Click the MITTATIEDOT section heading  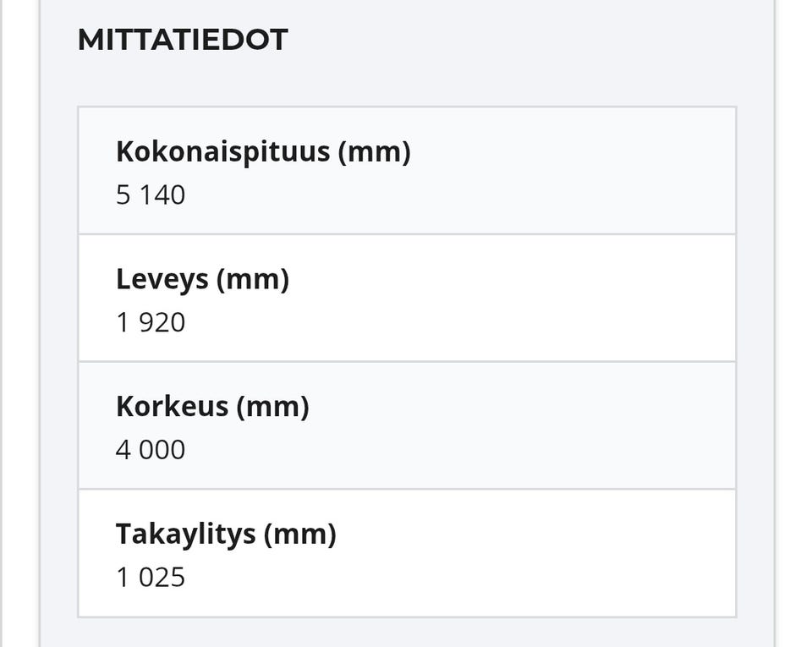pos(183,40)
